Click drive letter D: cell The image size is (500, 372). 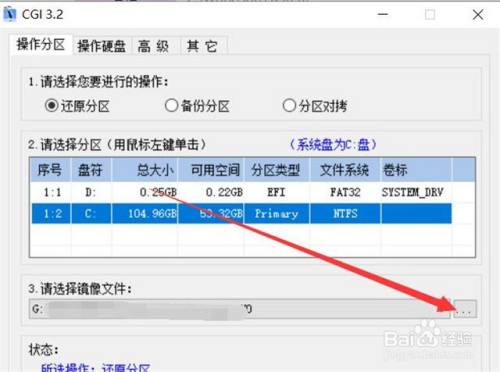point(91,192)
